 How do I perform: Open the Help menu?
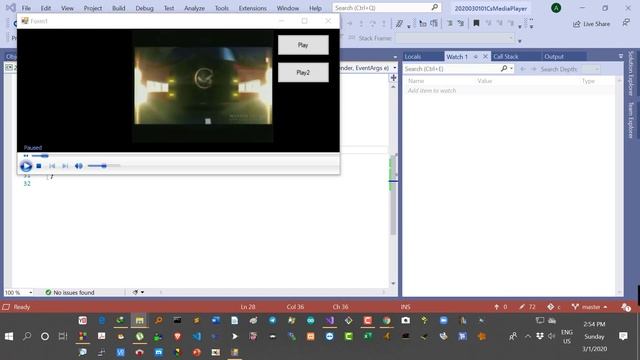click(315, 8)
